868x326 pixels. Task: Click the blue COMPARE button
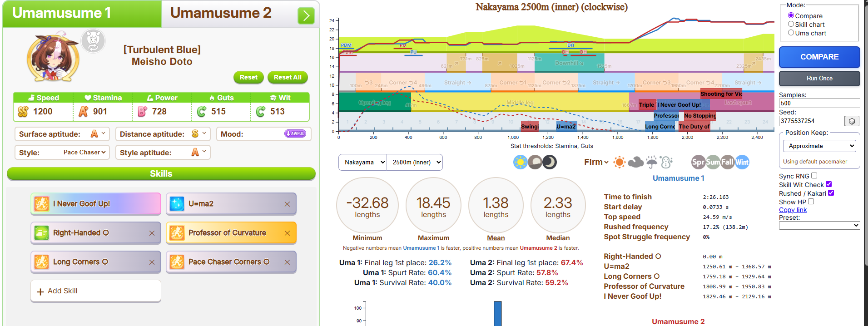pyautogui.click(x=819, y=57)
